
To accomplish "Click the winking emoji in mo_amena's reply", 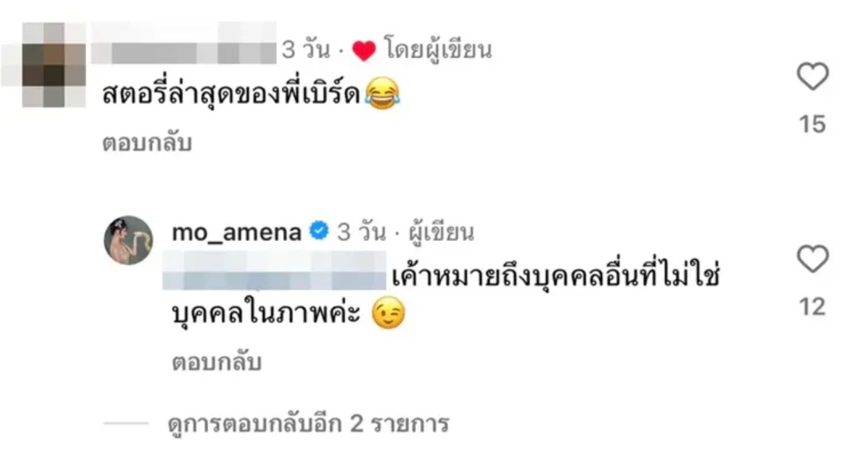I will pos(388,315).
